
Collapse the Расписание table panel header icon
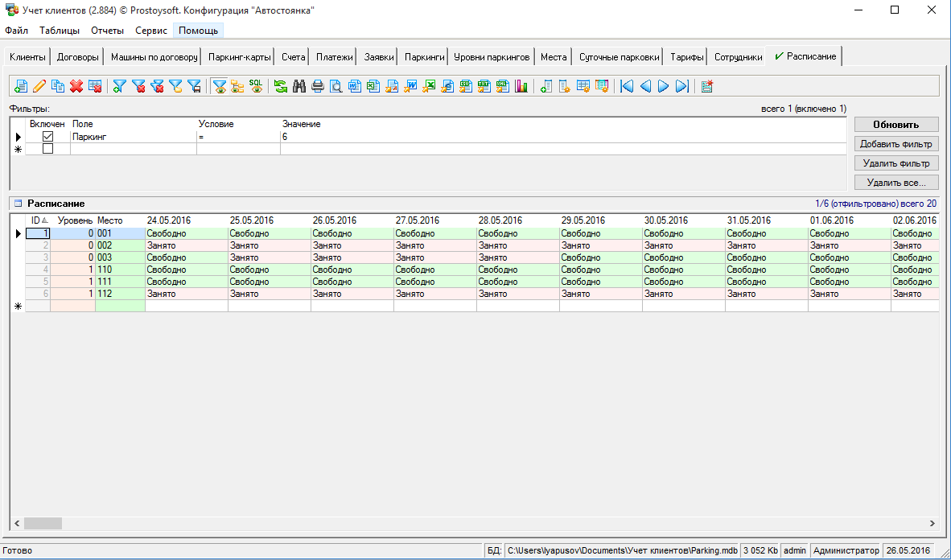[18, 204]
